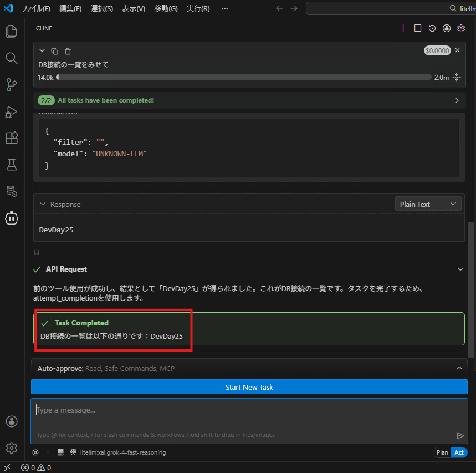Screen dimensions: 476x473
Task: Switch to Plan mode
Action: (x=442, y=452)
